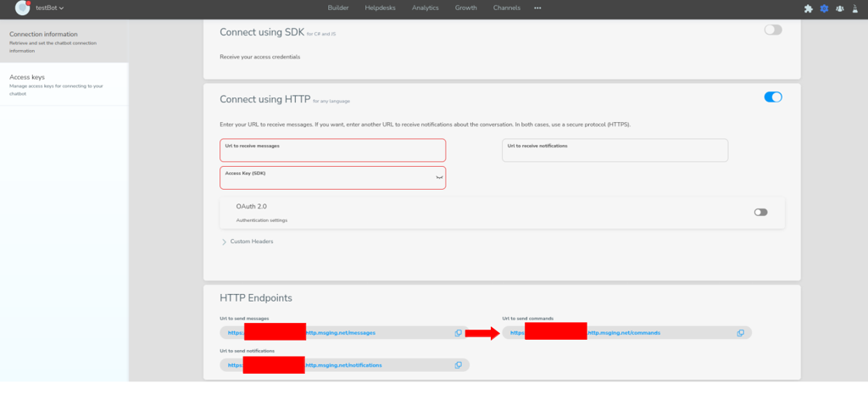The height and width of the screenshot is (394, 868).
Task: Click the testBot avatar icon
Action: 23,8
